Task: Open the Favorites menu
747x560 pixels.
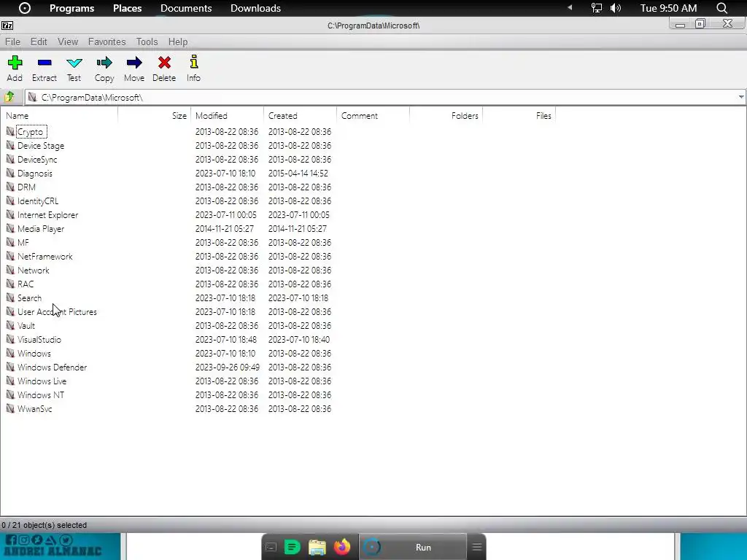Action: pos(107,42)
